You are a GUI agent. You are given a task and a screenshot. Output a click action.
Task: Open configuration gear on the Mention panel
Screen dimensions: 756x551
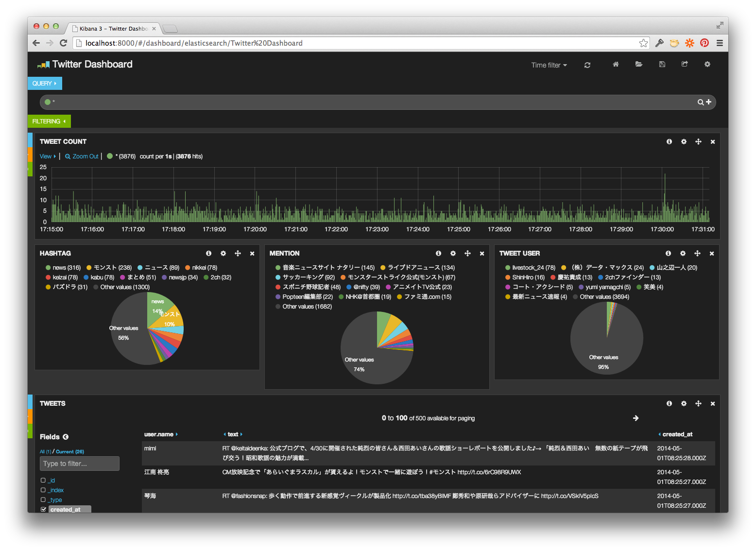coord(453,253)
